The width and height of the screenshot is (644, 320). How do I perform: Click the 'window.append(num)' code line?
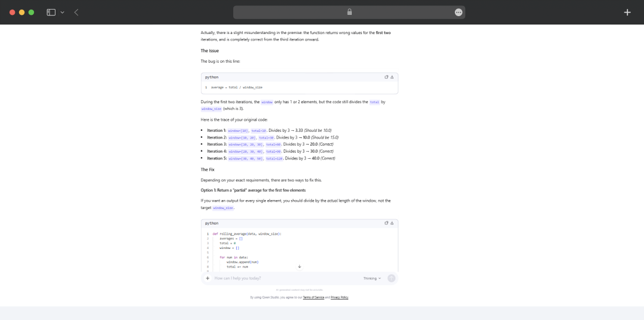click(x=242, y=262)
